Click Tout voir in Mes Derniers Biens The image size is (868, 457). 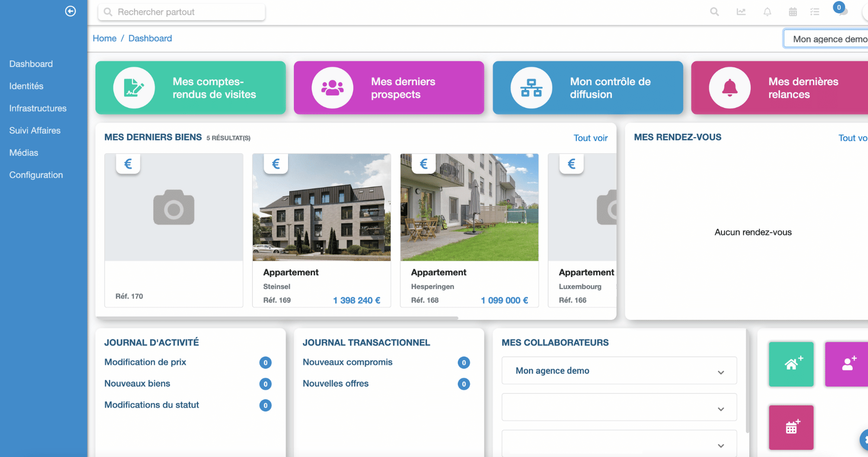pos(590,138)
